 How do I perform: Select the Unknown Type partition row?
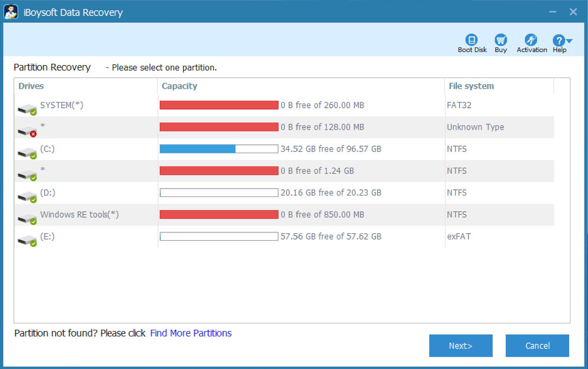click(x=220, y=127)
